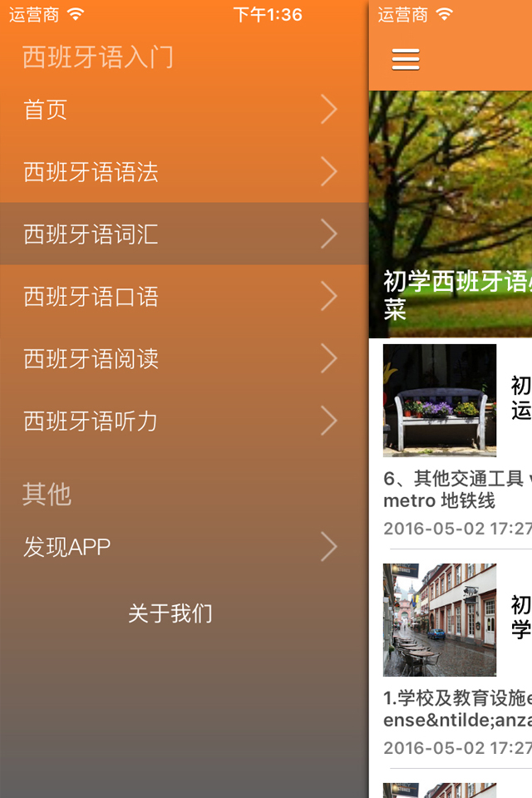
Task: Tap the 其他 section header
Action: [47, 494]
